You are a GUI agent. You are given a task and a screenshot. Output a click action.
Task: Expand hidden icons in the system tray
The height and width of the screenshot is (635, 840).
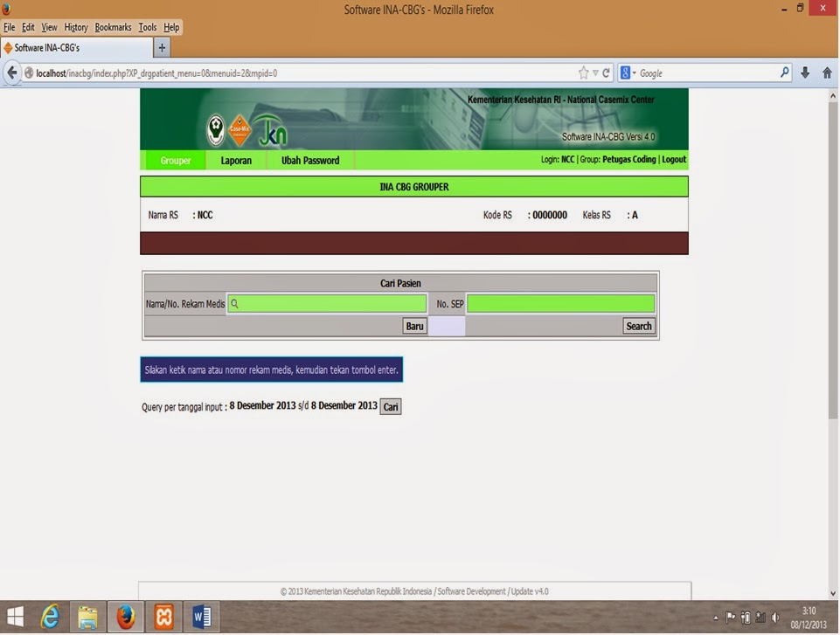[x=716, y=618]
